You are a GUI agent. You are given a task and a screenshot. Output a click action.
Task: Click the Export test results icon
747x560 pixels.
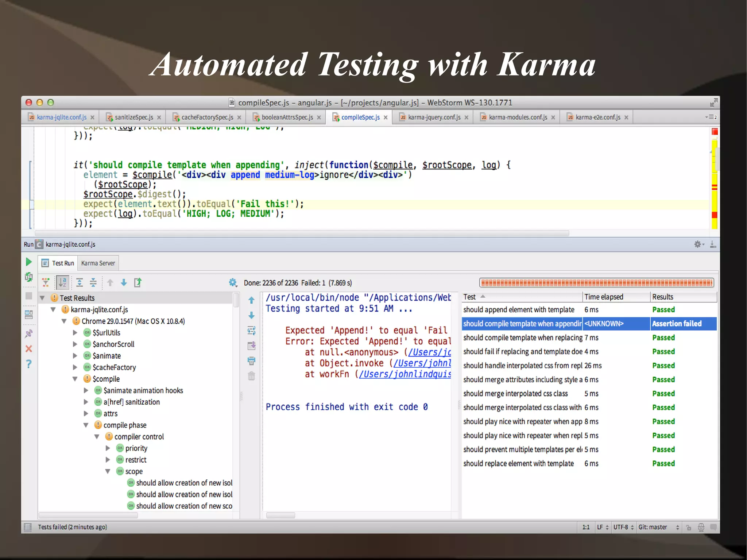tap(138, 282)
